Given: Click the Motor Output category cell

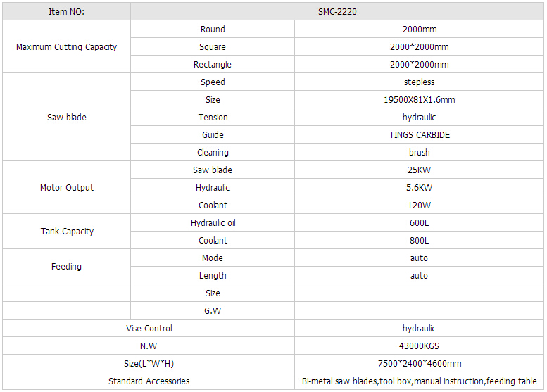Looking at the screenshot, I should (x=66, y=188).
